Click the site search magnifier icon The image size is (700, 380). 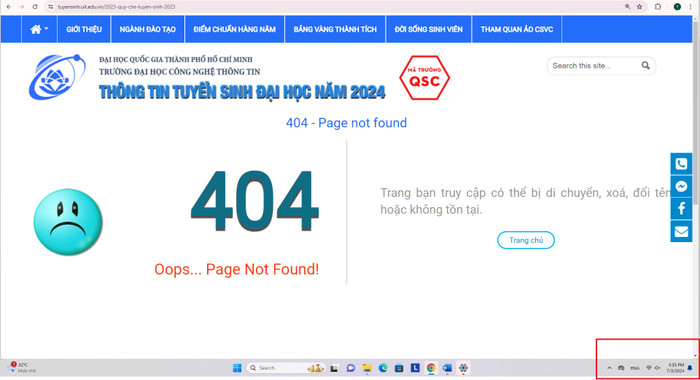pyautogui.click(x=646, y=66)
